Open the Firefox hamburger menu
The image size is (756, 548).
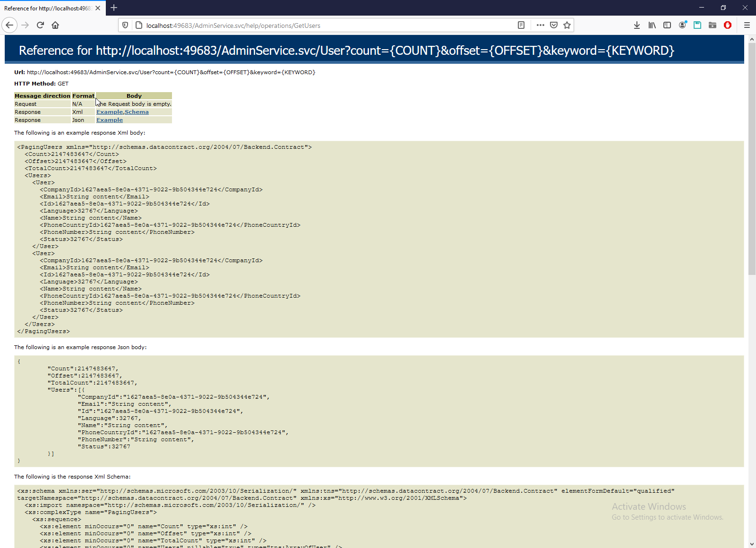(747, 25)
